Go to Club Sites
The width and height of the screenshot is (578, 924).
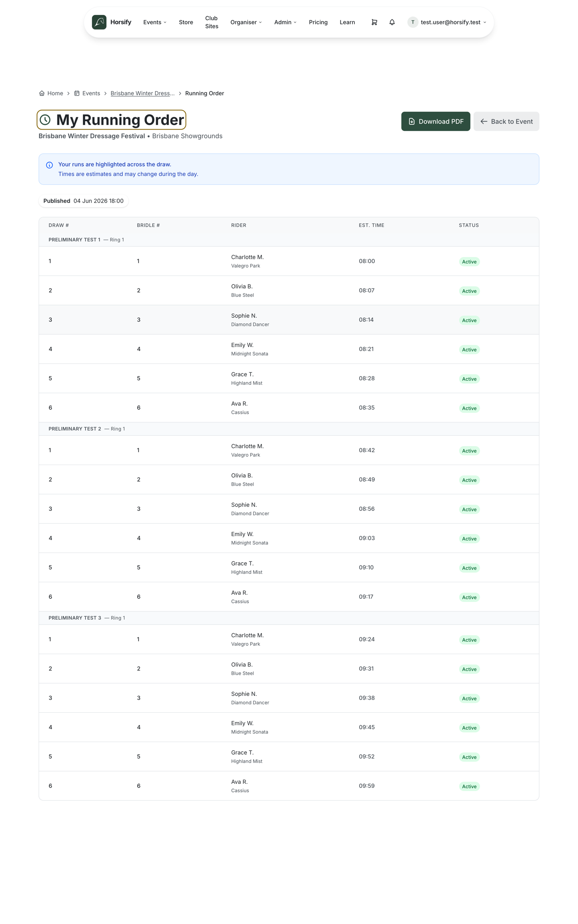212,22
